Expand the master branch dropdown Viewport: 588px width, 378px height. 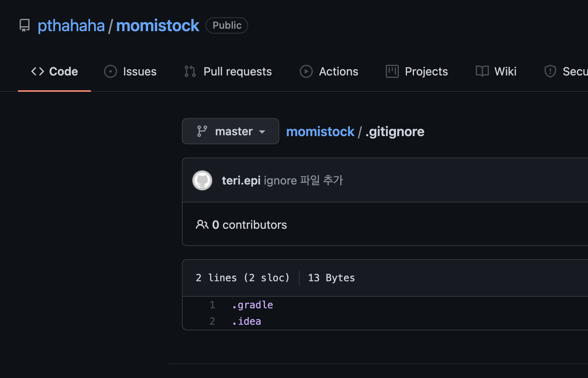tap(231, 131)
